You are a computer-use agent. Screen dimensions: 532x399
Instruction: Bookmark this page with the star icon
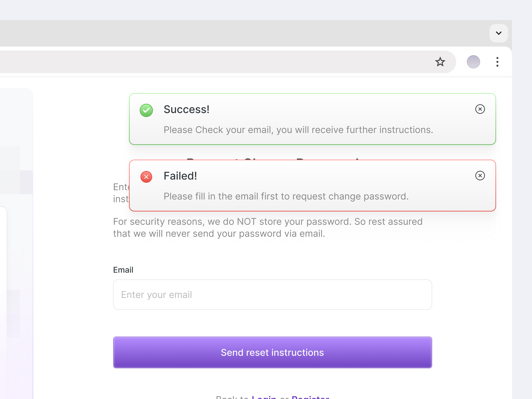click(x=440, y=62)
